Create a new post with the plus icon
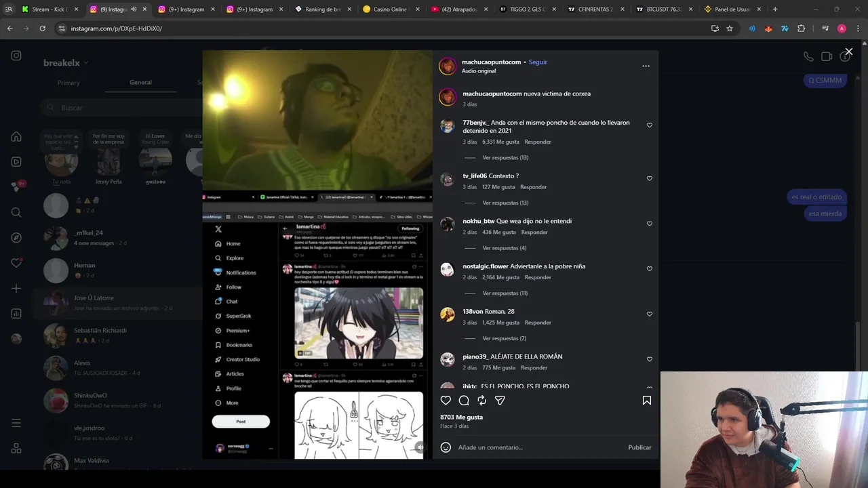The width and height of the screenshot is (868, 488). [x=16, y=288]
